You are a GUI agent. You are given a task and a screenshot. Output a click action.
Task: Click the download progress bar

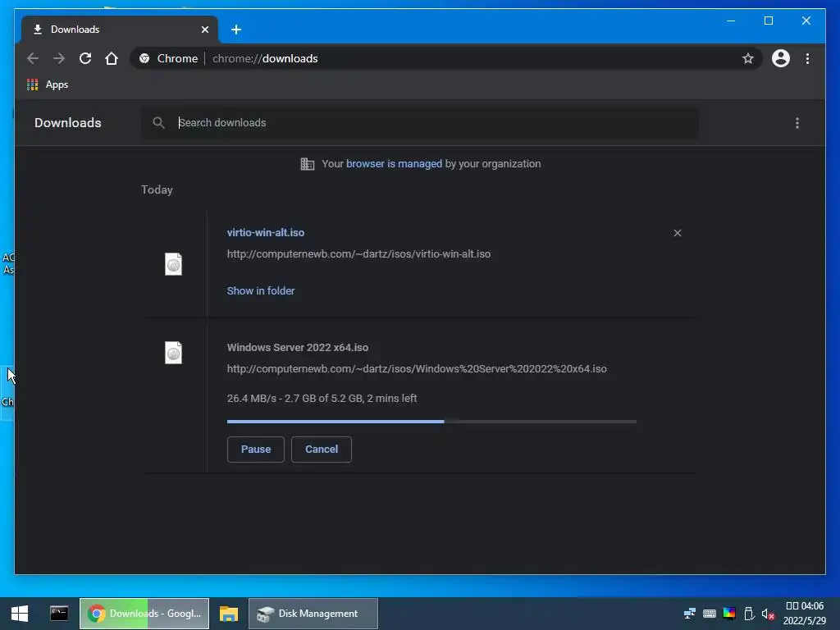point(431,422)
